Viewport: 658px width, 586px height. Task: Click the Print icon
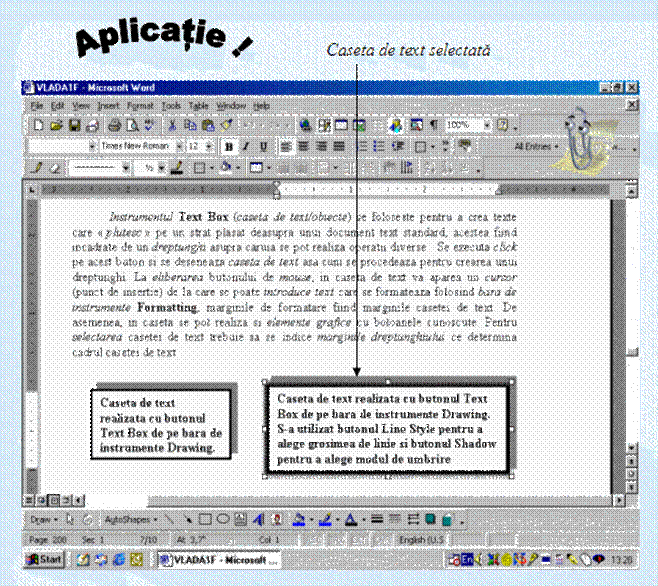click(116, 125)
